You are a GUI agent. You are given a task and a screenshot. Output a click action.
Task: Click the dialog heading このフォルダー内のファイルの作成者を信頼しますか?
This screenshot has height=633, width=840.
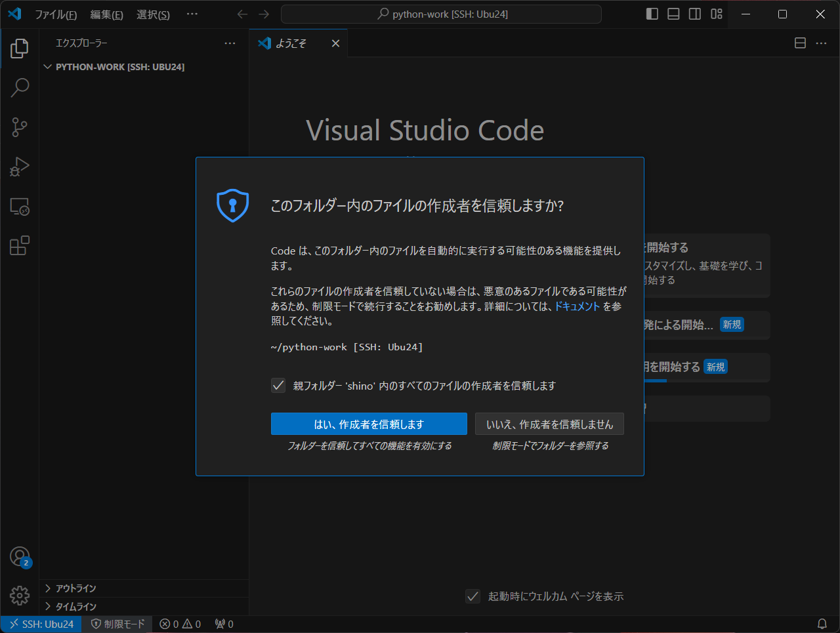(417, 205)
